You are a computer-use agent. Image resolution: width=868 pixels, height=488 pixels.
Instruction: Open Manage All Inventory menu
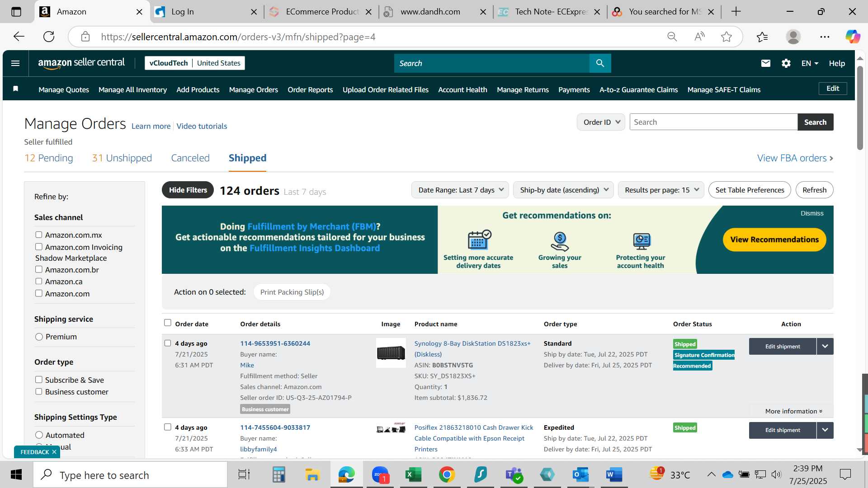pyautogui.click(x=132, y=89)
